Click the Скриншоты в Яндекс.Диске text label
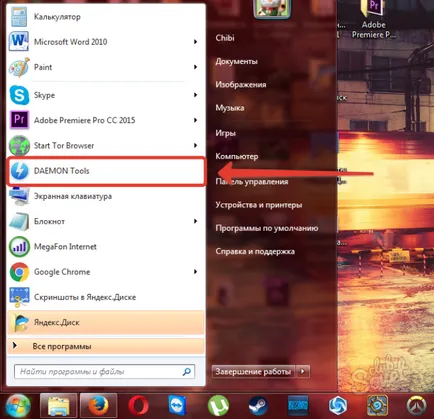The width and height of the screenshot is (434, 419). point(85,297)
